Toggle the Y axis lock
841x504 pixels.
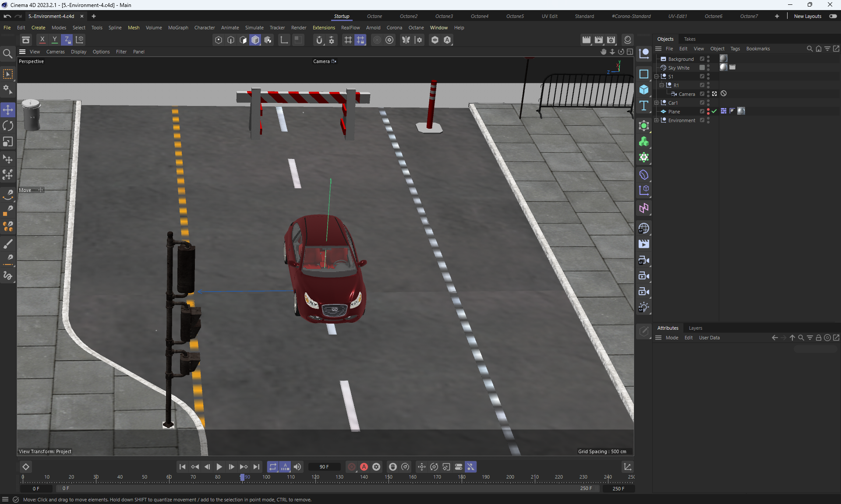[x=55, y=40]
